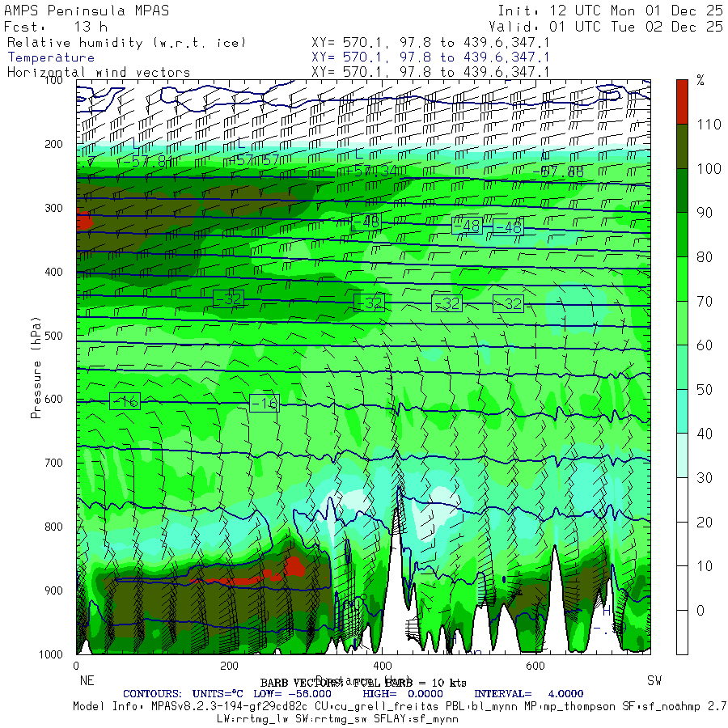This screenshot has height=728, width=728.
Task: Click the 700 hPa pressure axis tick
Action: coord(53,463)
